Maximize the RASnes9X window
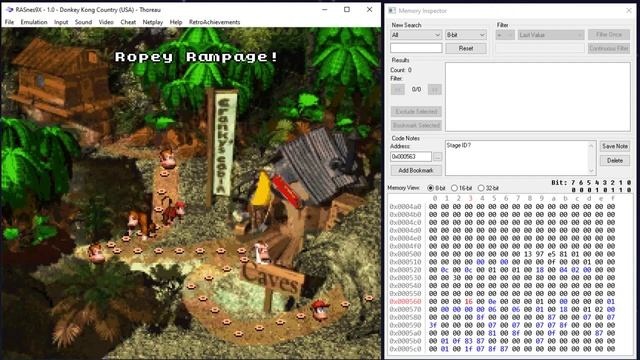Viewport: 640px width, 360px height. pos(347,9)
